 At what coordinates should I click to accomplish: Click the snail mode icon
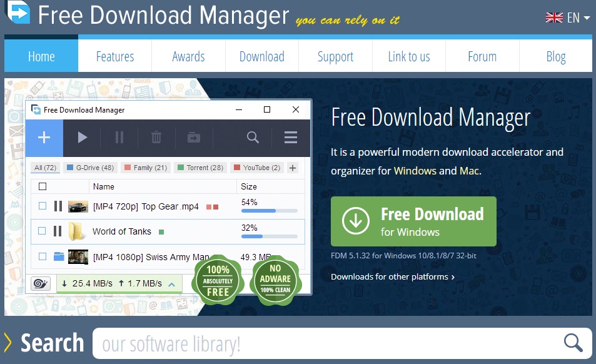click(40, 283)
